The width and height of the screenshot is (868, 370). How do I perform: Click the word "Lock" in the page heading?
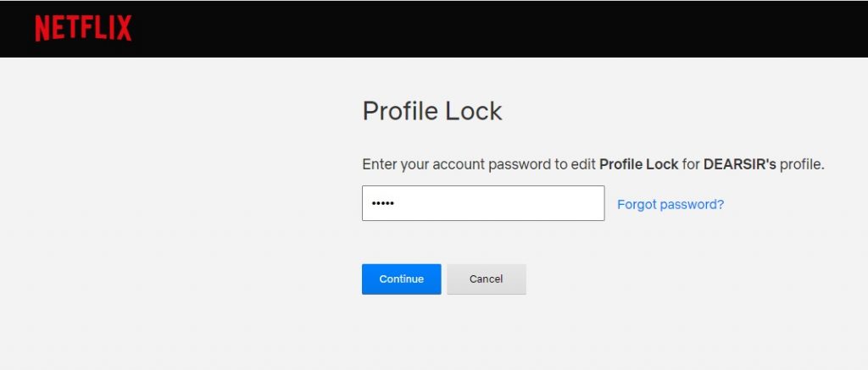(x=474, y=111)
